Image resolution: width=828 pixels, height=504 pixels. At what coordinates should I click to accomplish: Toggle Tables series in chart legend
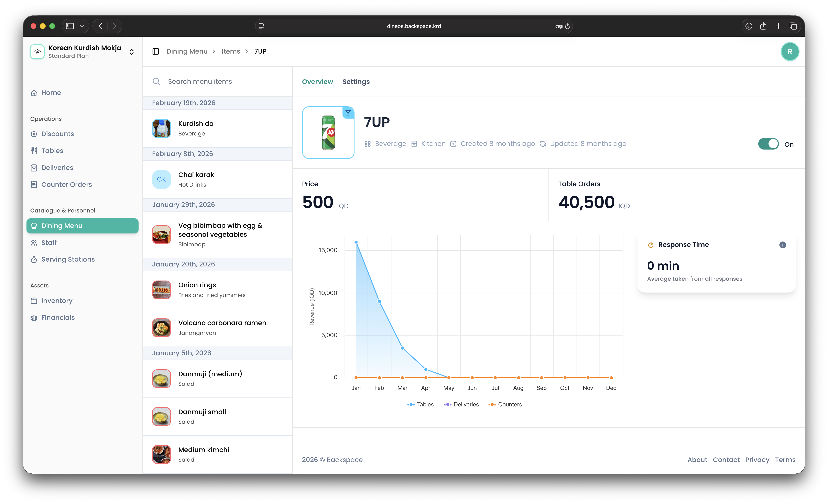(420, 405)
